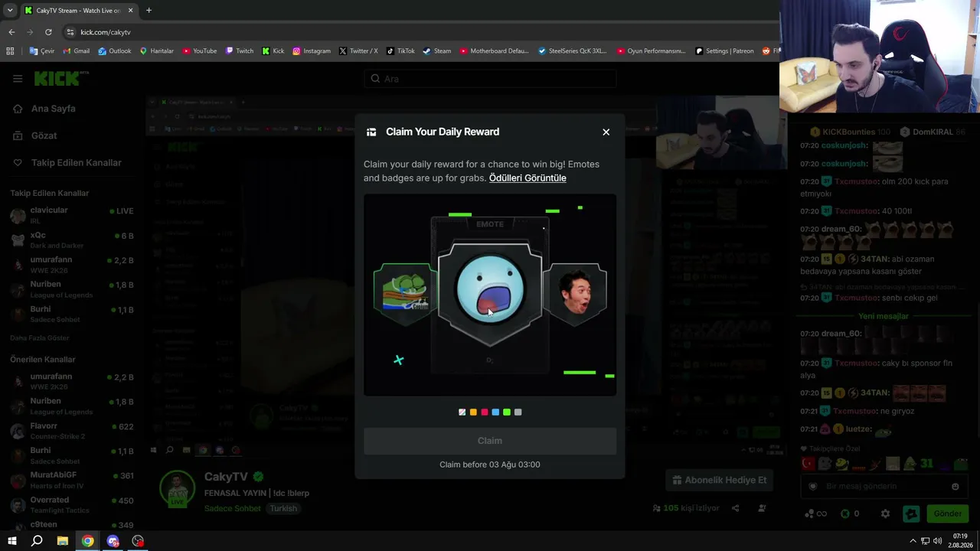
Task: Open umurafann under Takip Edilen Kanallar
Action: (73, 265)
